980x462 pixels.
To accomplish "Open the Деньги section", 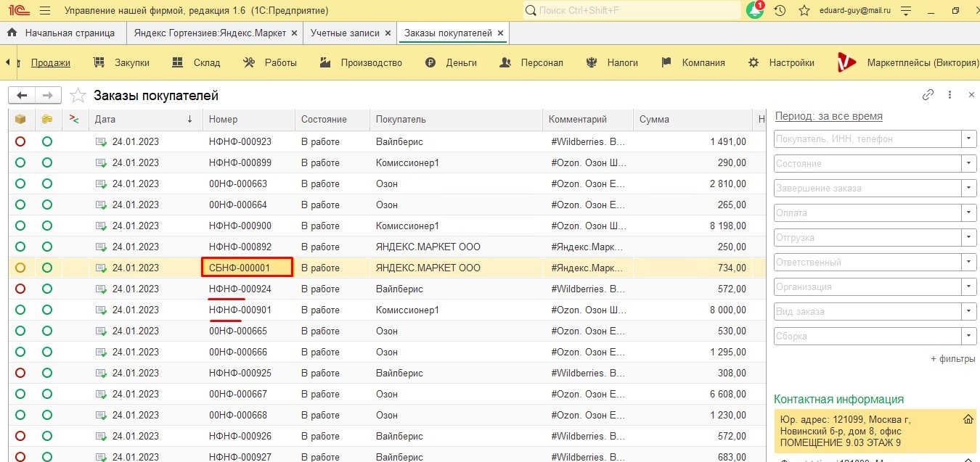I will click(451, 62).
